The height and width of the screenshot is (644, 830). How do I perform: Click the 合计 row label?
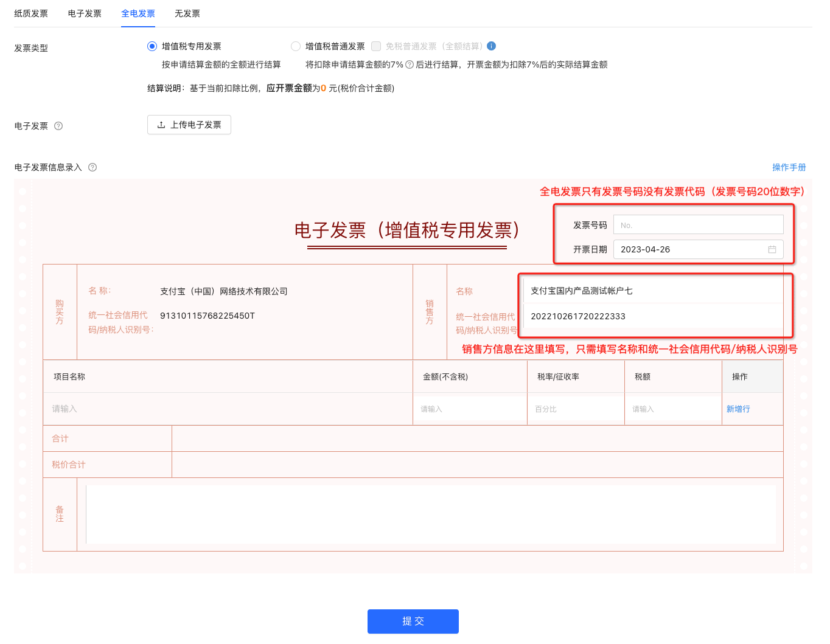60,438
